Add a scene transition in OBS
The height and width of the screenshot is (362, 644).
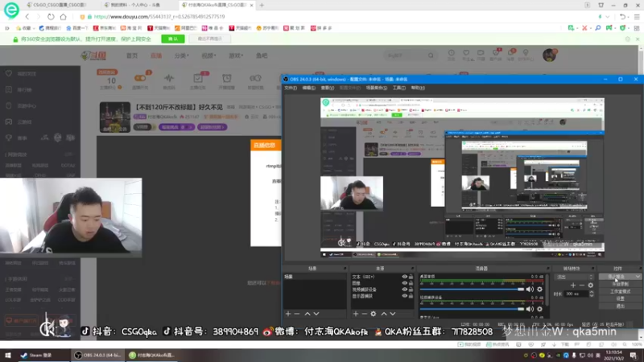(x=573, y=286)
